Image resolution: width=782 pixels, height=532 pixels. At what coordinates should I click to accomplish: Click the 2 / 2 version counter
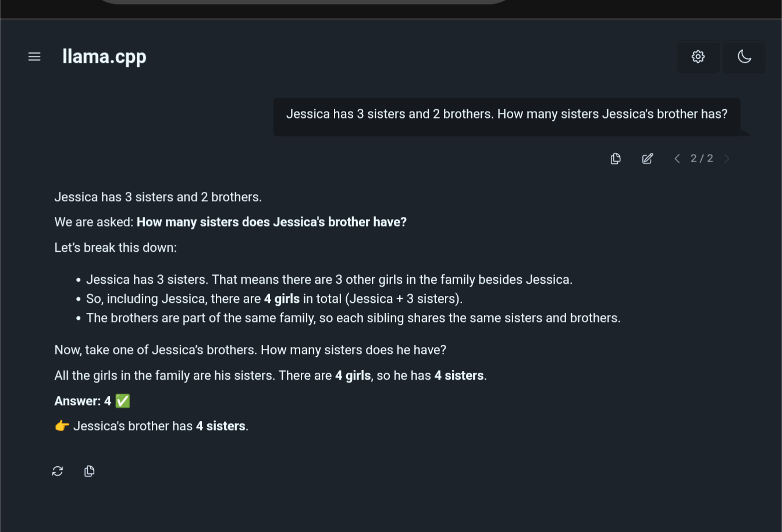tap(702, 159)
